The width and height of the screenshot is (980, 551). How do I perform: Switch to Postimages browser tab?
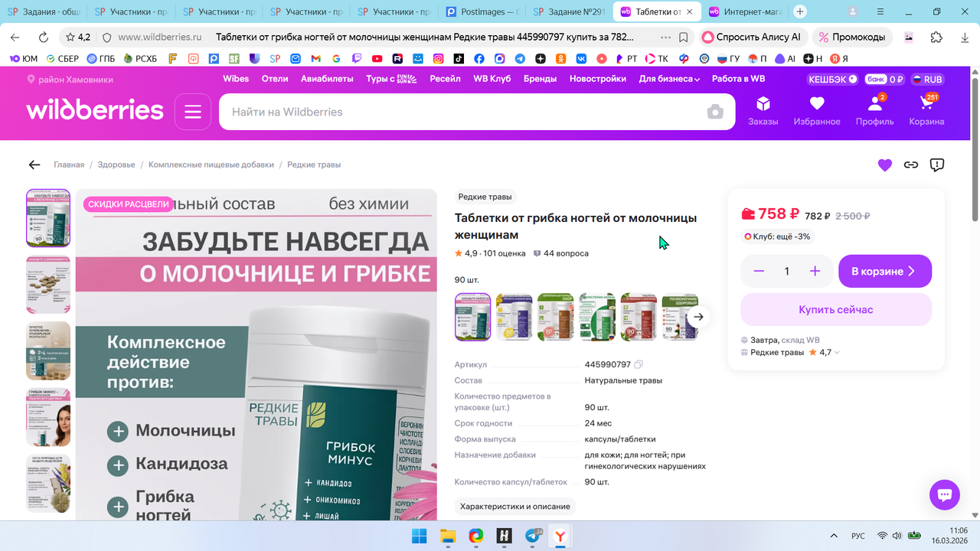click(x=482, y=11)
